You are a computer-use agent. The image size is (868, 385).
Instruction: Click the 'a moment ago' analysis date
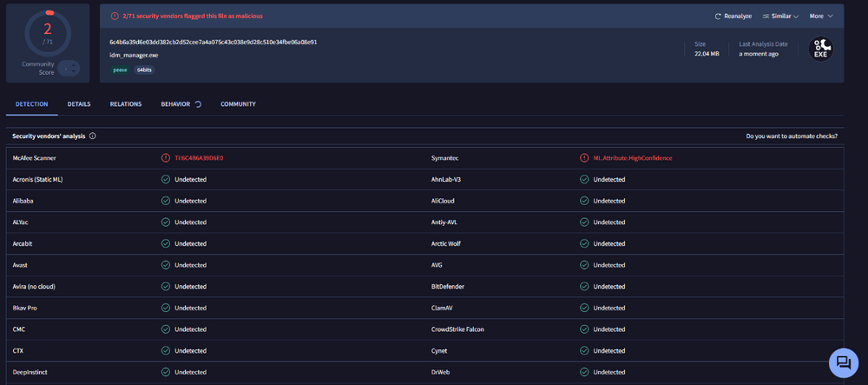[x=759, y=54]
